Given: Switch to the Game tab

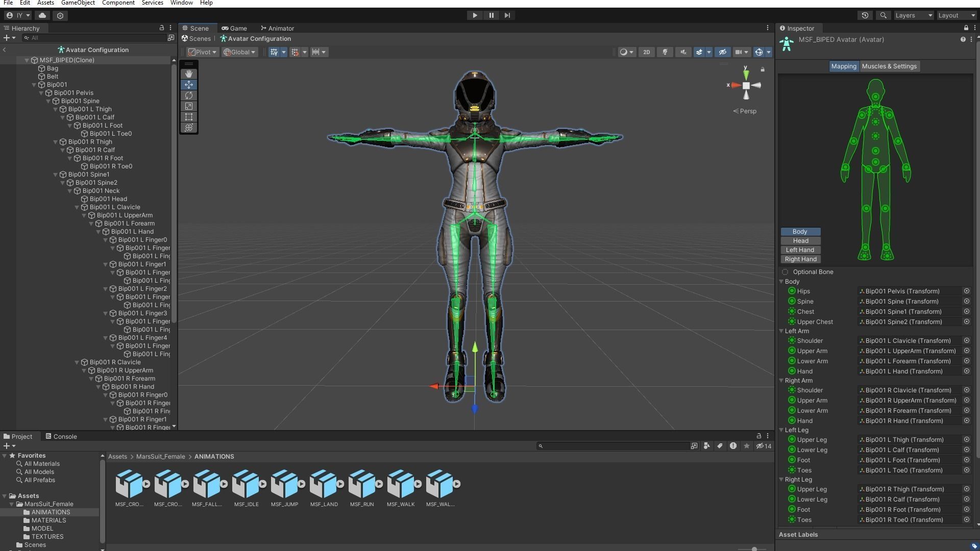Looking at the screenshot, I should [234, 29].
